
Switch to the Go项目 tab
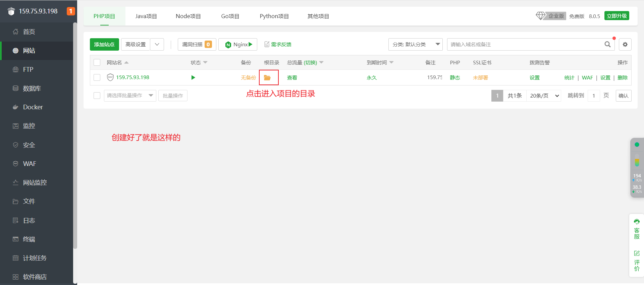[230, 16]
